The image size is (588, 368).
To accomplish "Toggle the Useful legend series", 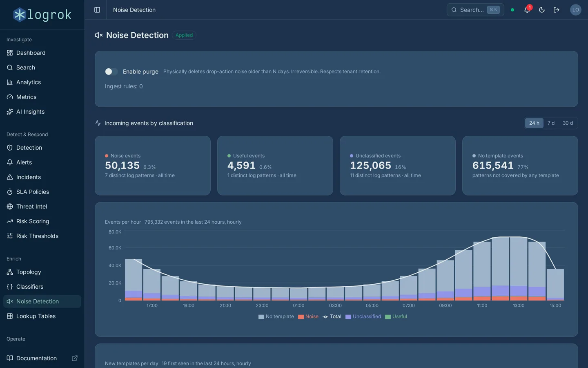I will click(396, 316).
